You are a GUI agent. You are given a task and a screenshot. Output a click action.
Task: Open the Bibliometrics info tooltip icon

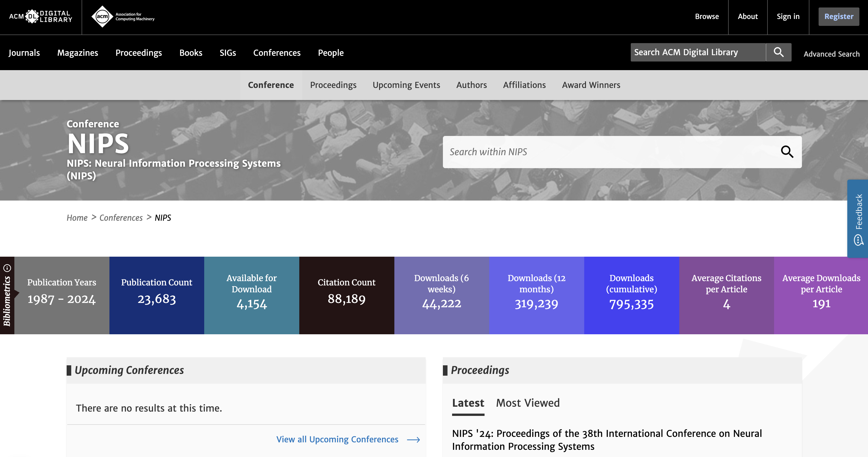(x=8, y=268)
